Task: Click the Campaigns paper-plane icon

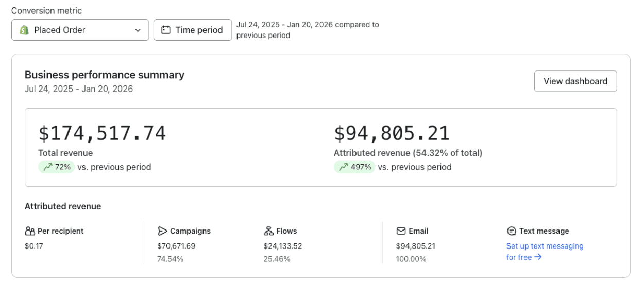Action: [162, 231]
